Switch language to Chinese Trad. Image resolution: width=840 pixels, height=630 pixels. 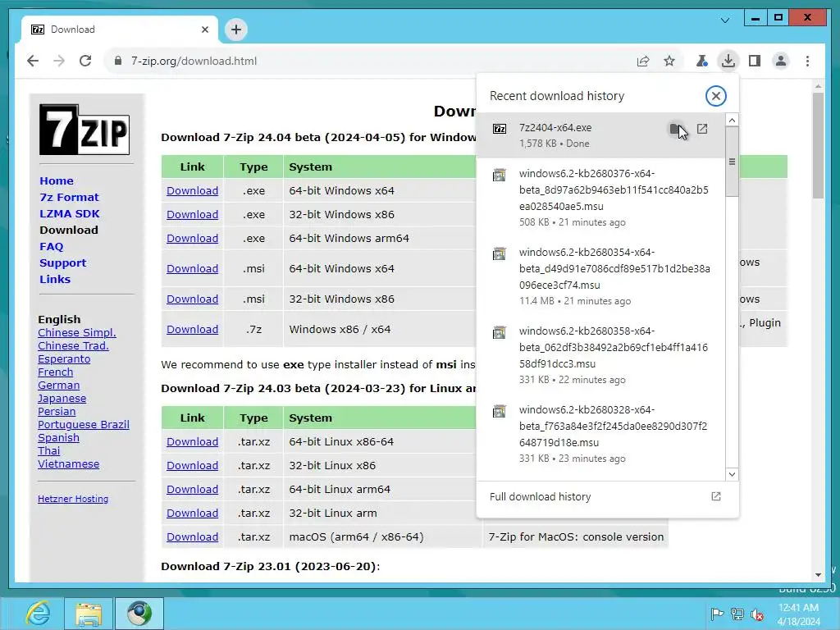click(73, 345)
